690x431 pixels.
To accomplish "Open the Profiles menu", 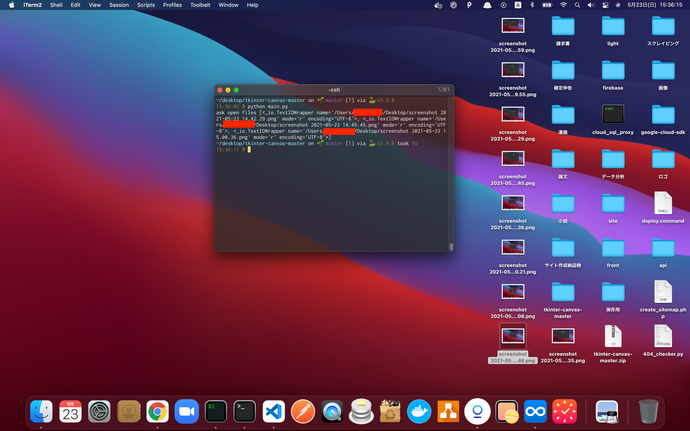I will 172,5.
